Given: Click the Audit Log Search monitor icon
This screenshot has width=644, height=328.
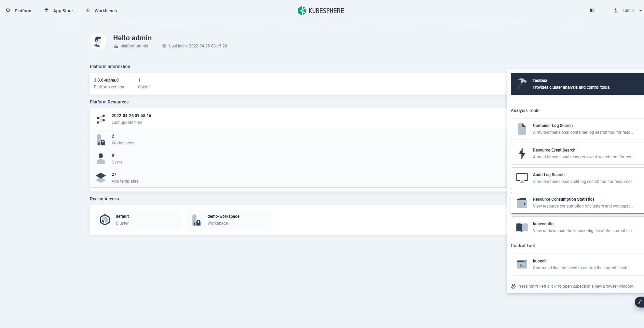Looking at the screenshot, I should click(522, 178).
